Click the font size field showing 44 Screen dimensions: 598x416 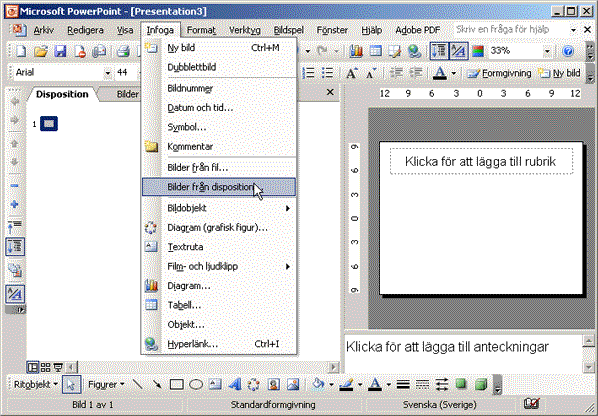[124, 72]
